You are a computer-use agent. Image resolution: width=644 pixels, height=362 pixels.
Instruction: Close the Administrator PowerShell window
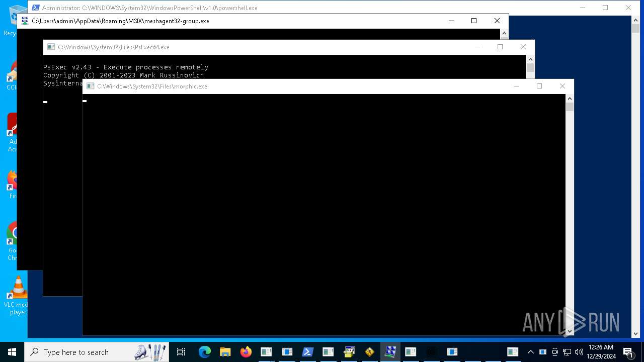click(628, 8)
